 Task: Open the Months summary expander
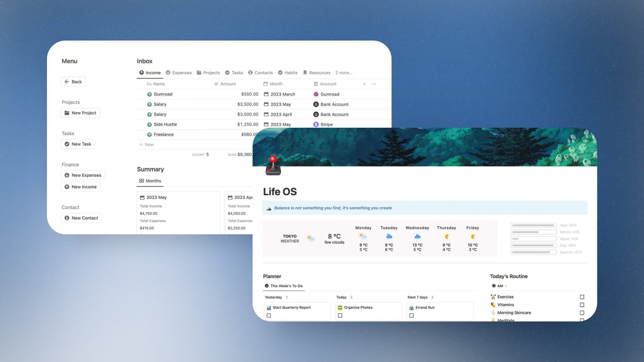click(x=150, y=180)
